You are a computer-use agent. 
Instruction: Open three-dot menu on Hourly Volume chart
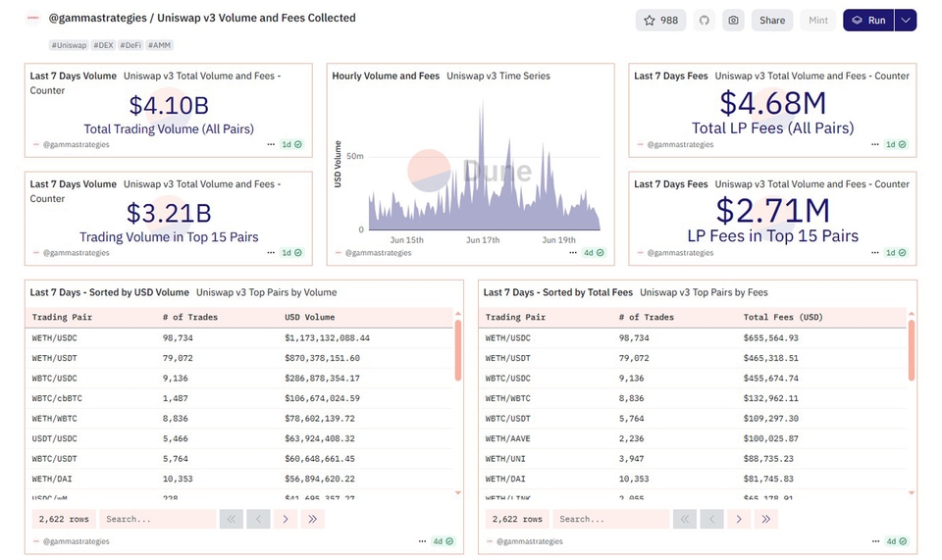[x=573, y=253]
